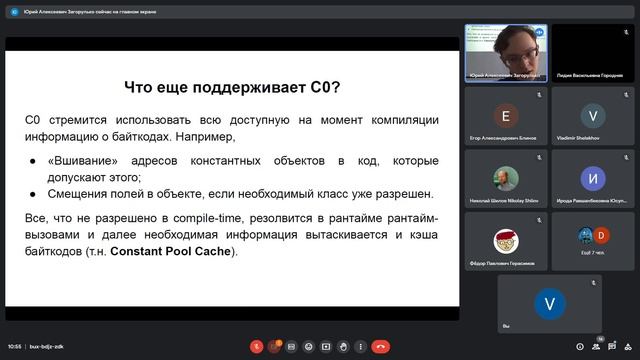The height and width of the screenshot is (360, 640).
Task: Turn on the camera in the call toolbar
Action: (274, 347)
